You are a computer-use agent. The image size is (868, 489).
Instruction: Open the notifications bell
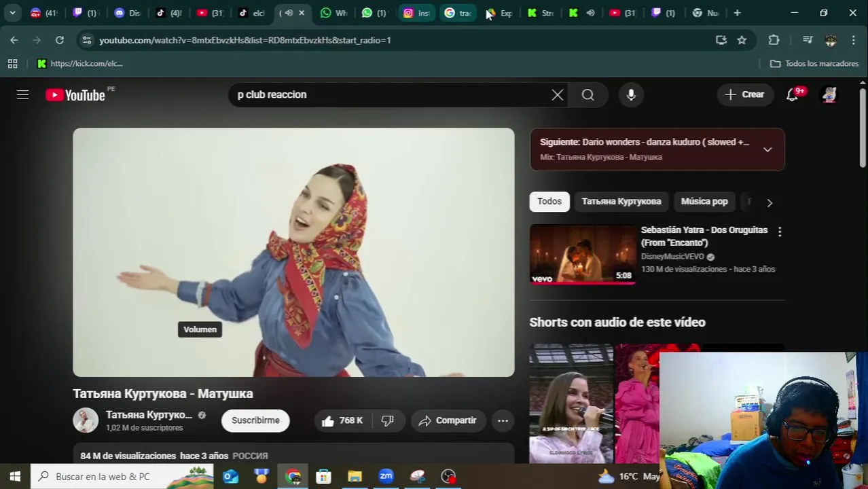793,95
